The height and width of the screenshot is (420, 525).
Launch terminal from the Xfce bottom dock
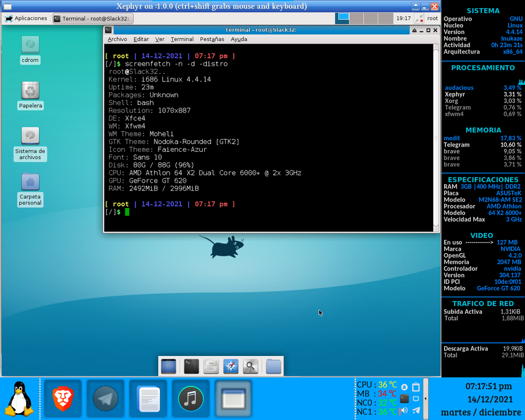pos(191,366)
